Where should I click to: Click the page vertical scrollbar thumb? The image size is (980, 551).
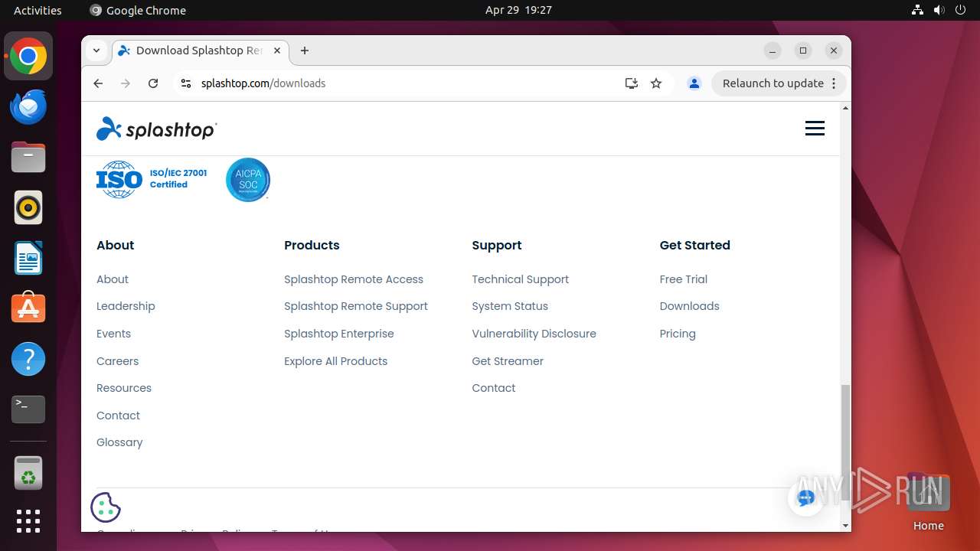(x=845, y=442)
